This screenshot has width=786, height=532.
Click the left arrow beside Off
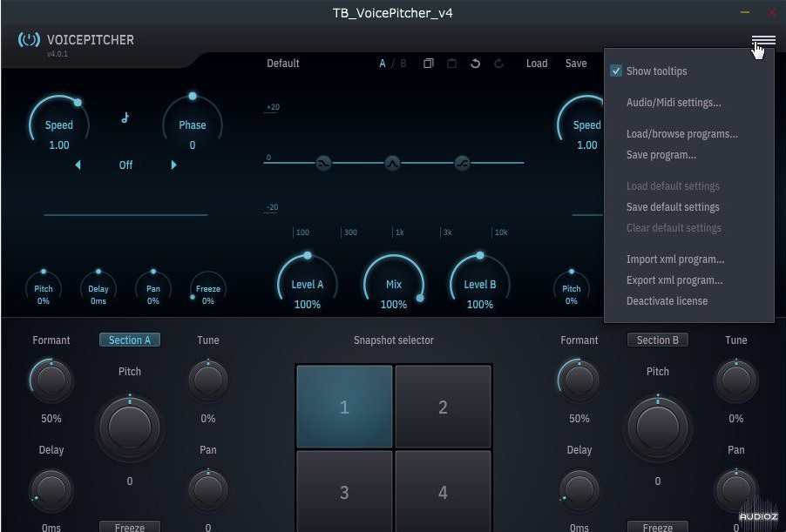point(78,165)
